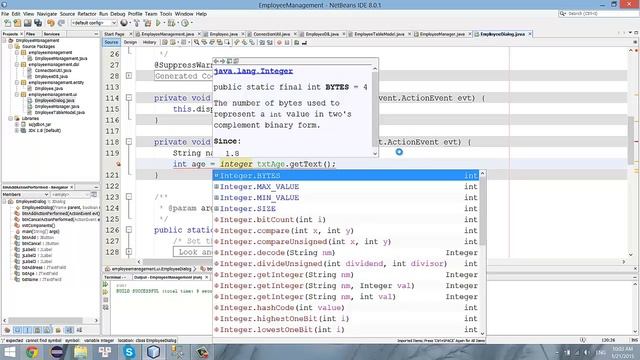
Task: Toggle the fourth filter in Navigator bottom bar
Action: tap(38, 330)
